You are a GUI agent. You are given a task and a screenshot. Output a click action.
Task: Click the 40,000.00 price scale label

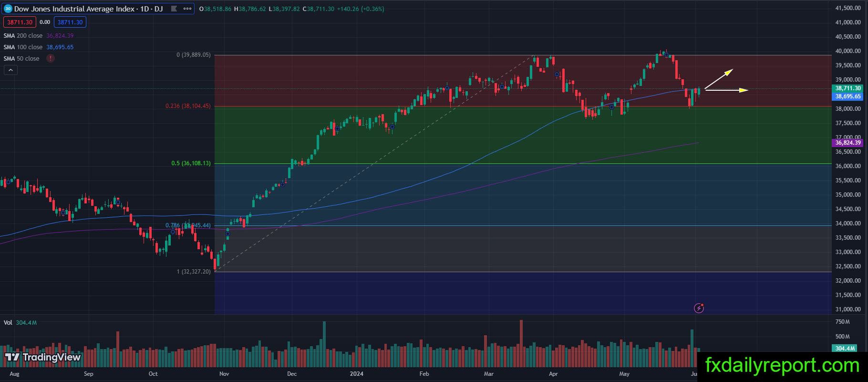tap(848, 51)
